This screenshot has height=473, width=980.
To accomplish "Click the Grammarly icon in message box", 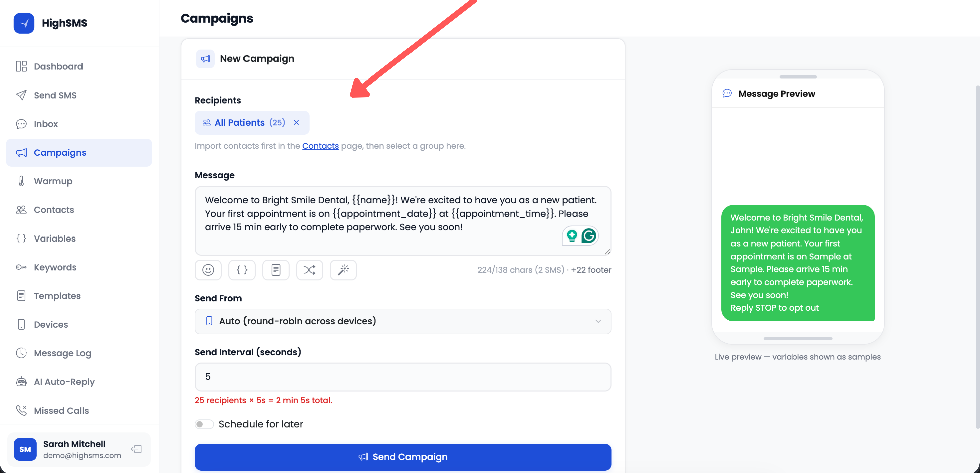I will pyautogui.click(x=589, y=236).
